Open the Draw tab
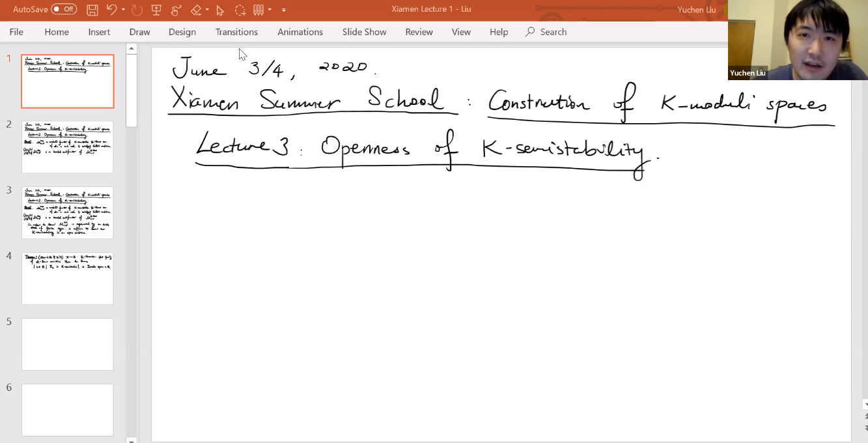Screen dimensions: 868x443 pos(139,32)
